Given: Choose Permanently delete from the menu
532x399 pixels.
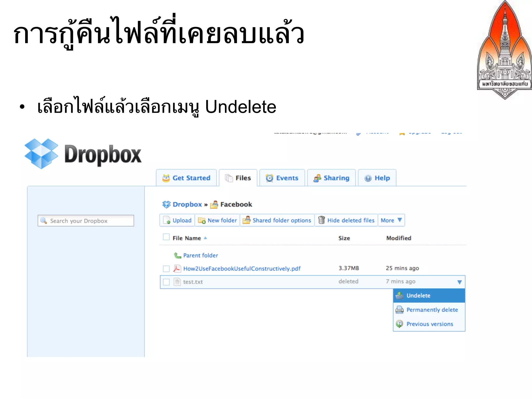Looking at the screenshot, I should (x=429, y=310).
